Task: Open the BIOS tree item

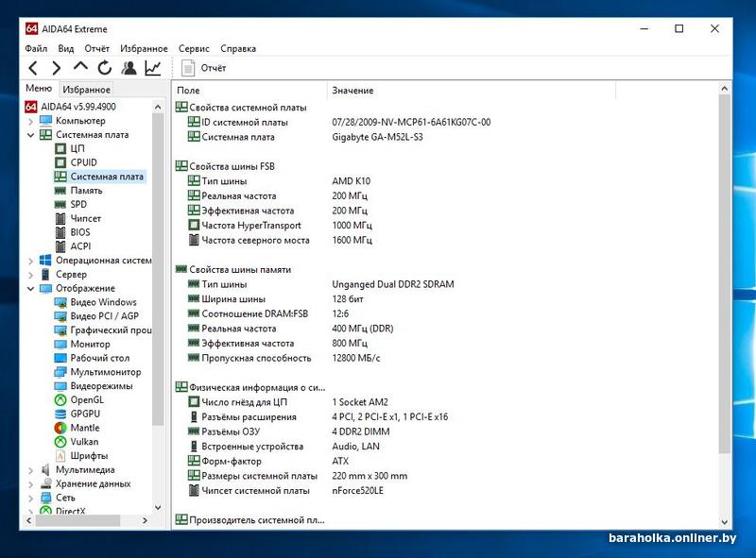Action: click(80, 232)
